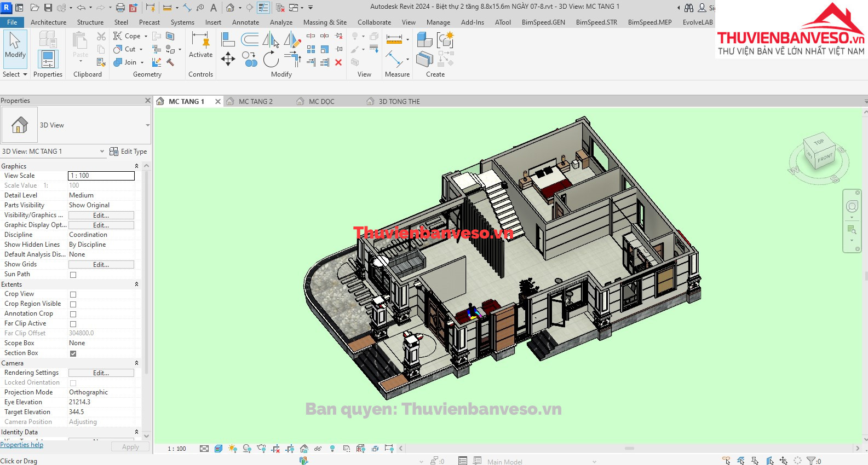Enable the Sun Path checkbox

click(x=73, y=275)
